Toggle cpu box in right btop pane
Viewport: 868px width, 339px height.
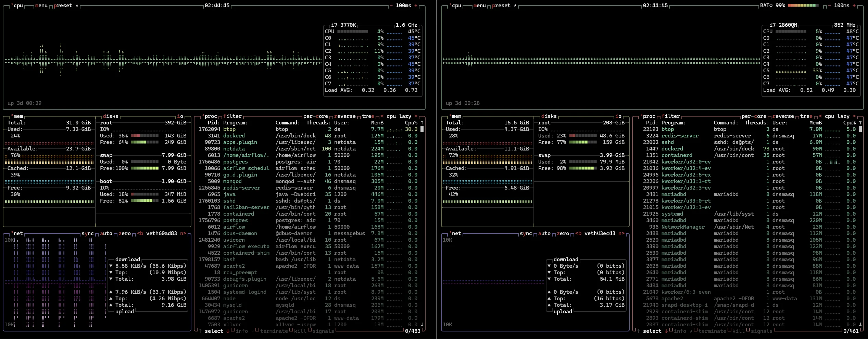[455, 5]
